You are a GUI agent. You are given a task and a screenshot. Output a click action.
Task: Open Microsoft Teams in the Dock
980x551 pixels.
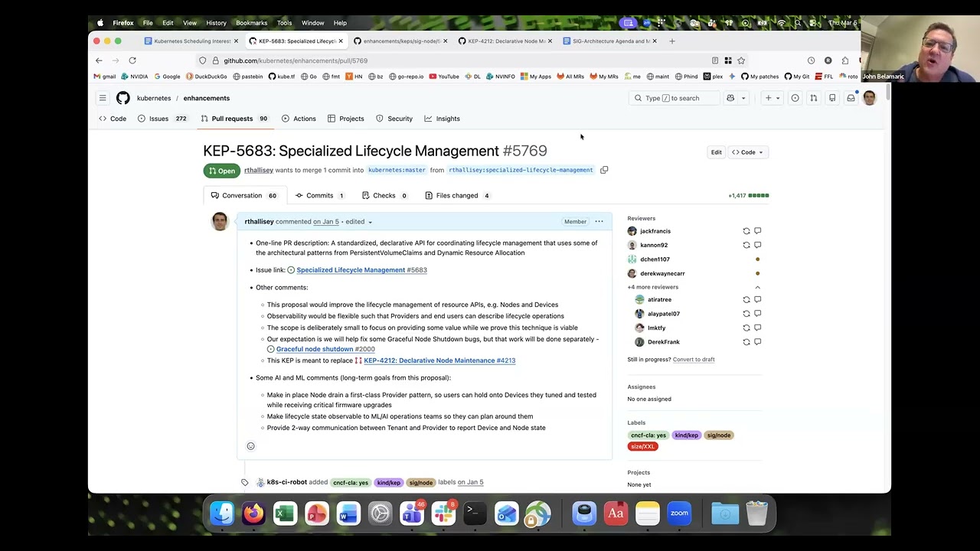411,514
